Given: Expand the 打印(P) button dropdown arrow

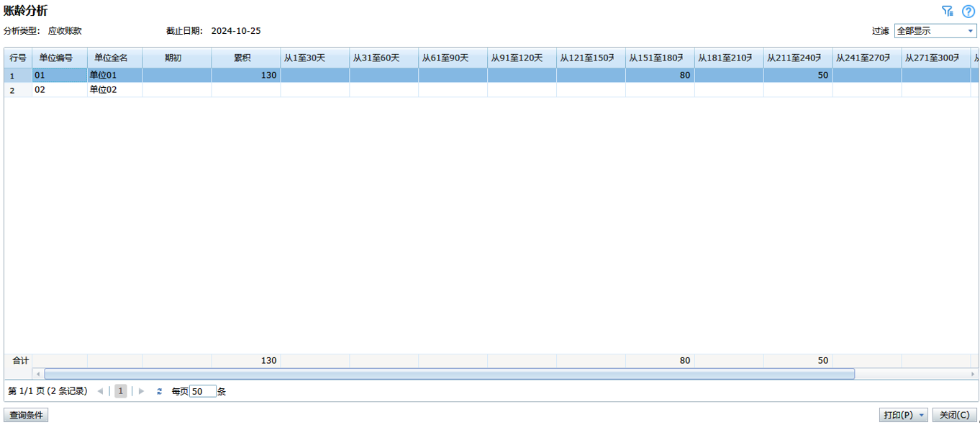Looking at the screenshot, I should 922,415.
